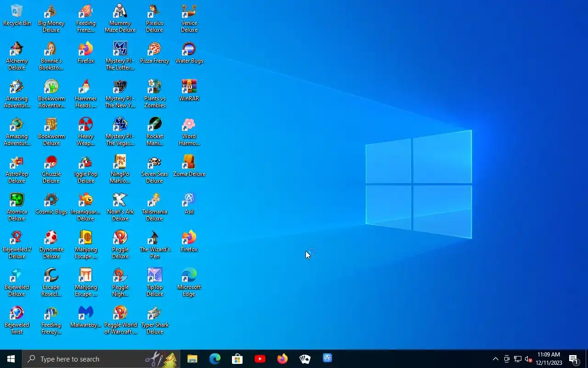
Task: Select the Hammer Heads shortcut
Action: point(86,94)
